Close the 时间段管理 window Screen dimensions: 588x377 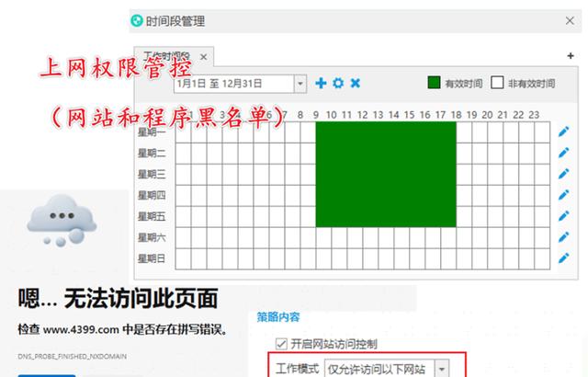pyautogui.click(x=570, y=20)
